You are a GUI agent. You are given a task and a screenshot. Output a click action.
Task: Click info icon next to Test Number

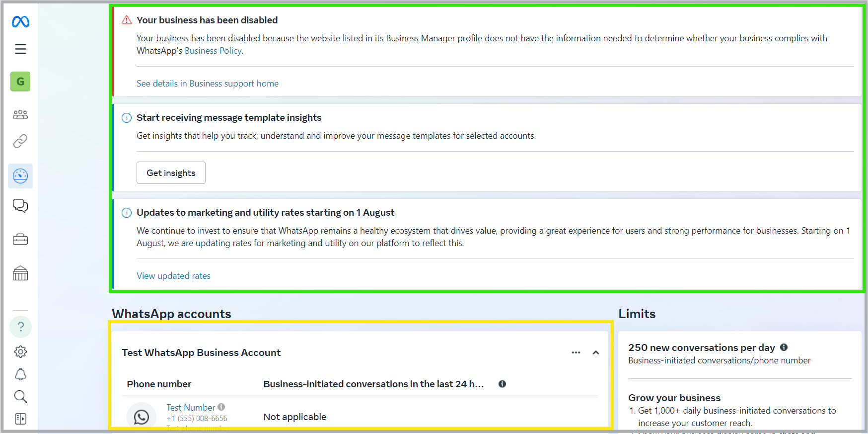[221, 407]
